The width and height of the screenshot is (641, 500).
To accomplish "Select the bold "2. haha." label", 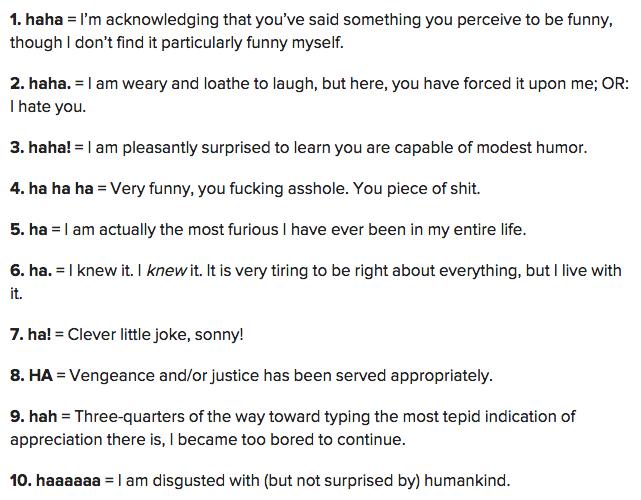I will 40,83.
